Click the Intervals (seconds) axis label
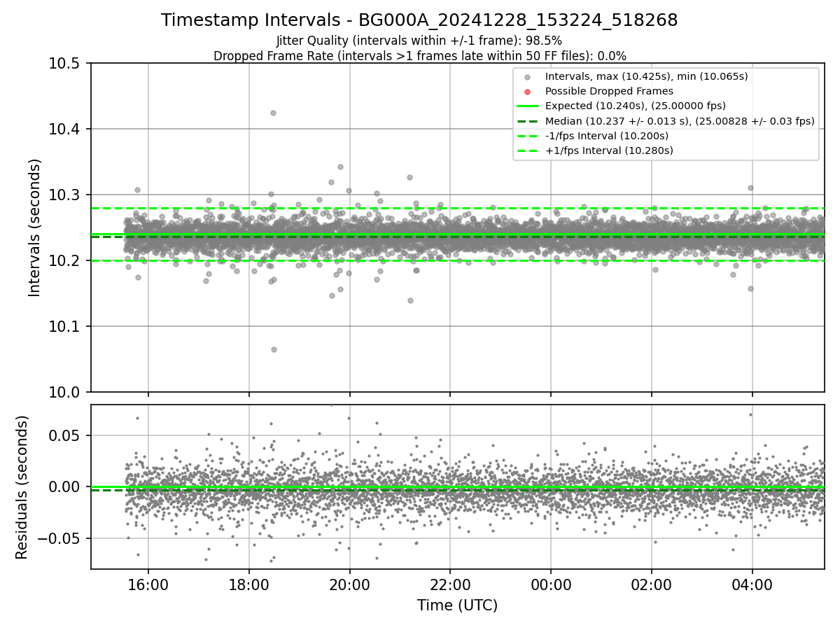This screenshot has width=840, height=630. click(35, 227)
